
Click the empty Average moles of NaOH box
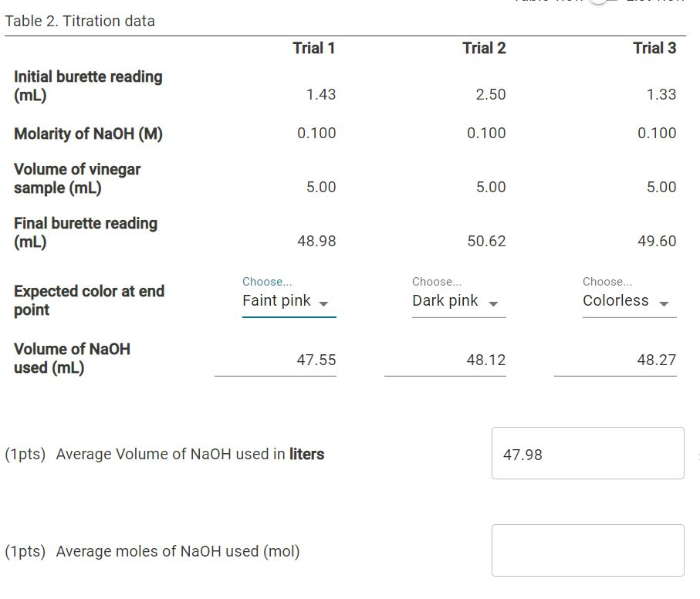point(587,550)
